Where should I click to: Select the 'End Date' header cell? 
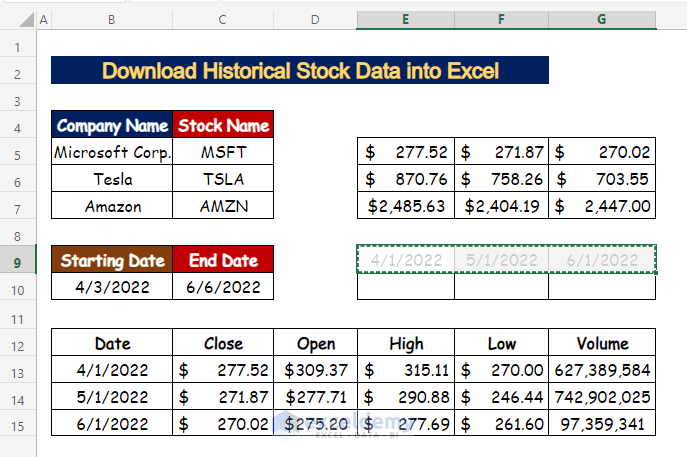(x=223, y=260)
